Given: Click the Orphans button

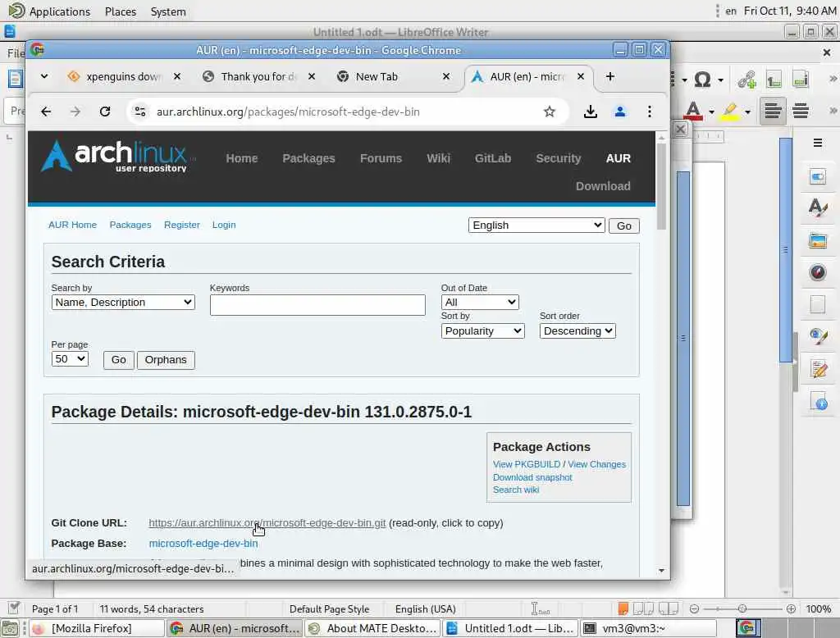Looking at the screenshot, I should point(166,360).
